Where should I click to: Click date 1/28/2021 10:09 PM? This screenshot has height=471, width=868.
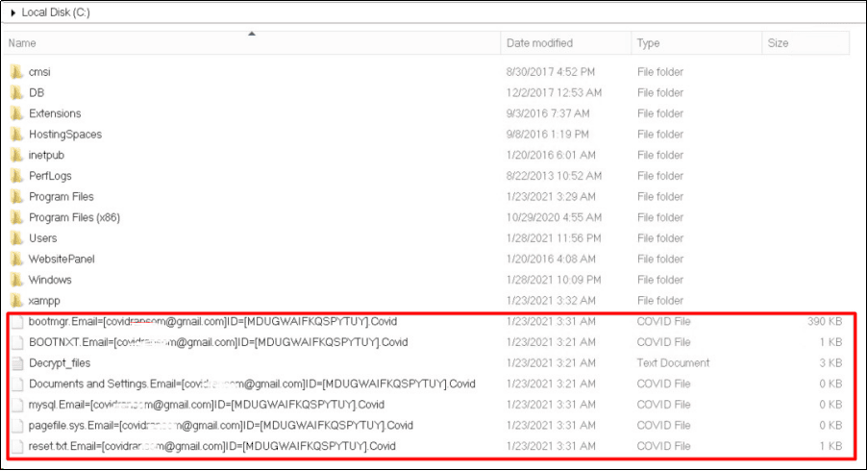554,280
